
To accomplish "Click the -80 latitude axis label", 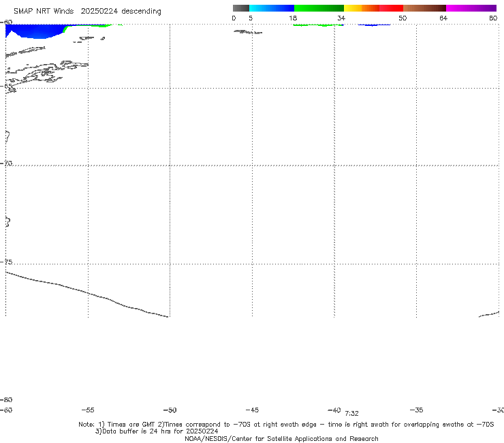I will click(x=6, y=399).
